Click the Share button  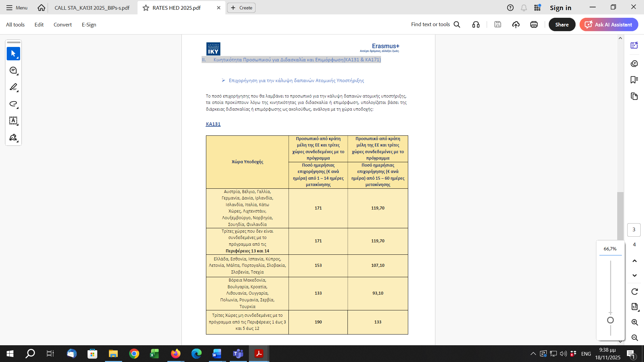(x=562, y=24)
